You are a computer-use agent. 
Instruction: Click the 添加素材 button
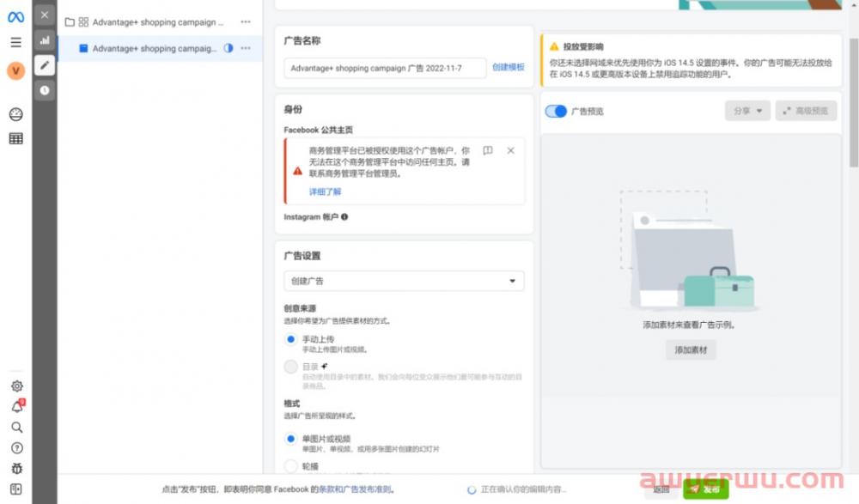point(691,349)
